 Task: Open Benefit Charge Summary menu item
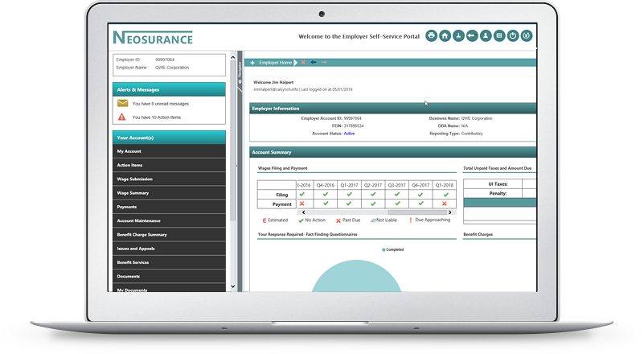click(142, 234)
